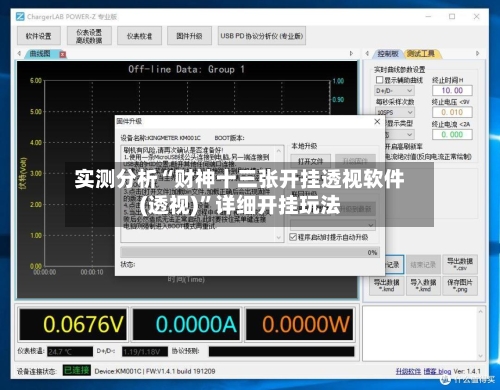Open 仪表设置 离线数据 from the toolbar

point(89,36)
